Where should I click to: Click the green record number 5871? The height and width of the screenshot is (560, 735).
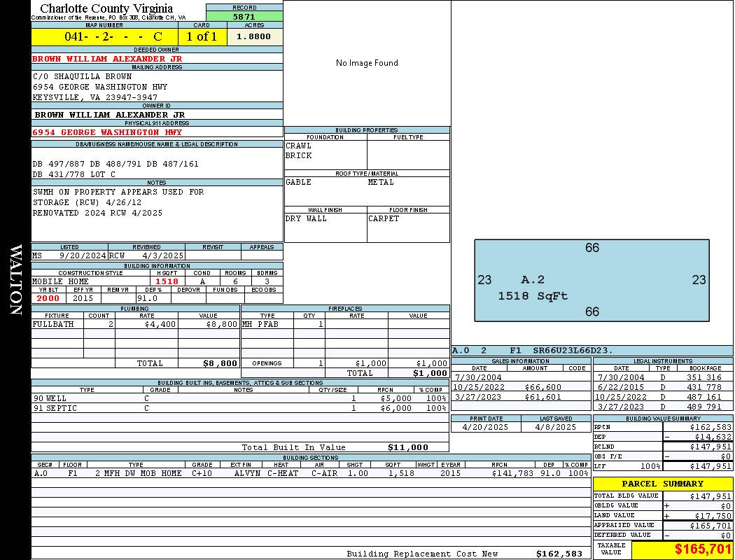tap(244, 16)
